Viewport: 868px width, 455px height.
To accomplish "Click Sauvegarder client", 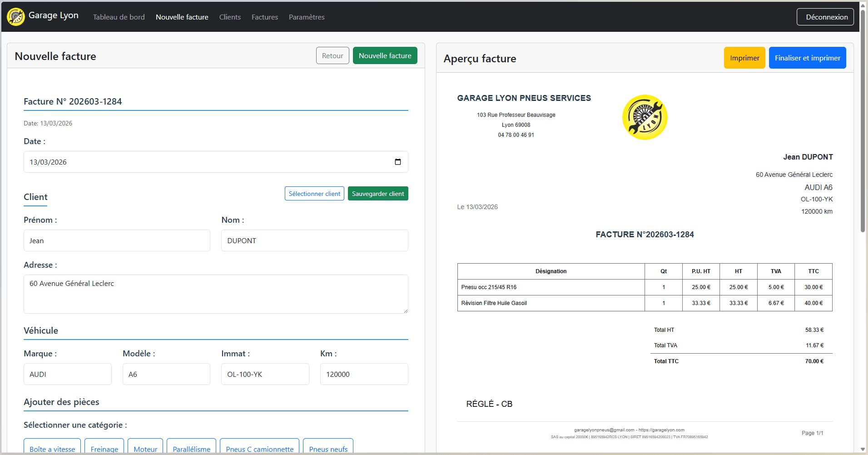I will click(377, 193).
